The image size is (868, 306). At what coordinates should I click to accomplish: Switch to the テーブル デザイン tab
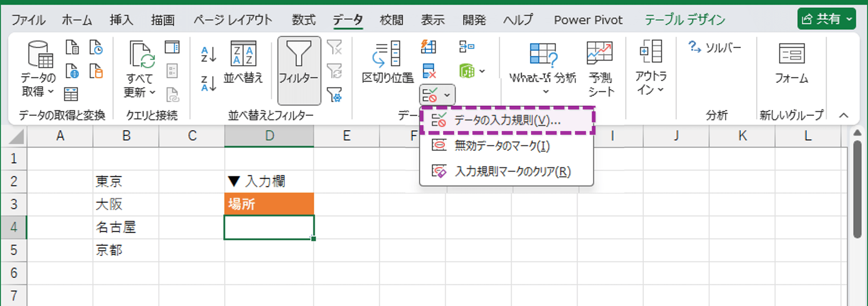click(685, 20)
